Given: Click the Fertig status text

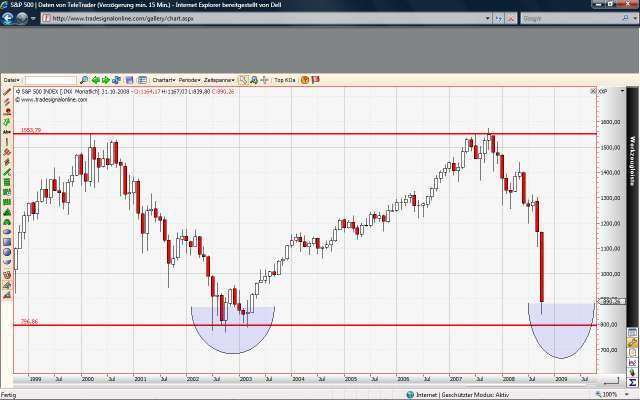Looking at the screenshot, I should 9,395.
